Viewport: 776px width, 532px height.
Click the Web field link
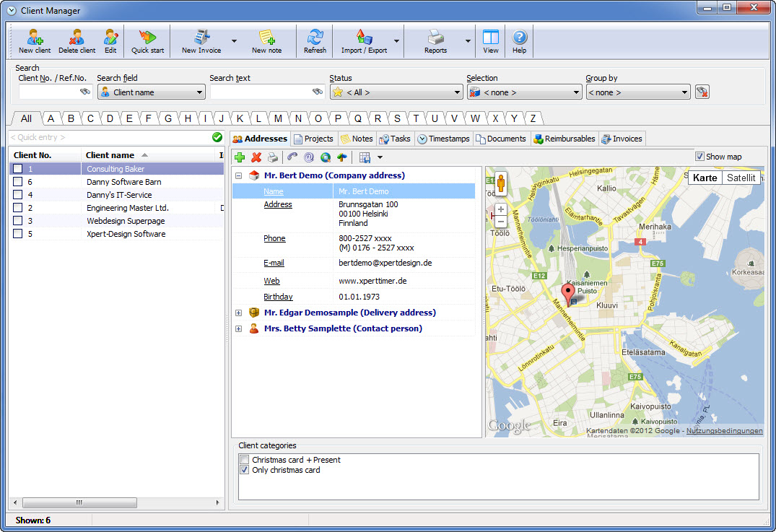pyautogui.click(x=271, y=281)
